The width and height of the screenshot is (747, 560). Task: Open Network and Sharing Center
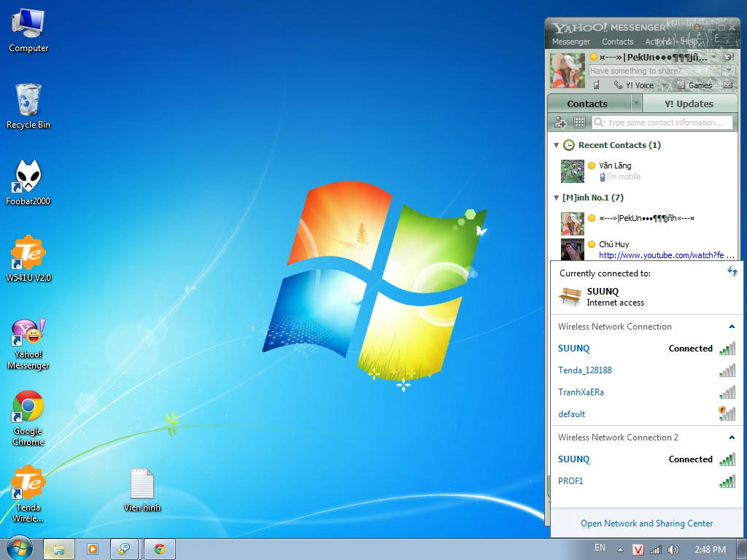646,524
